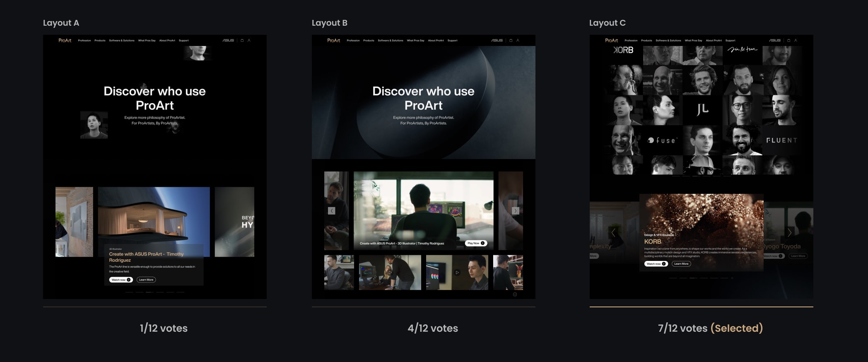This screenshot has height=362, width=868.
Task: Click Watch now button on KORB card
Action: 656,264
